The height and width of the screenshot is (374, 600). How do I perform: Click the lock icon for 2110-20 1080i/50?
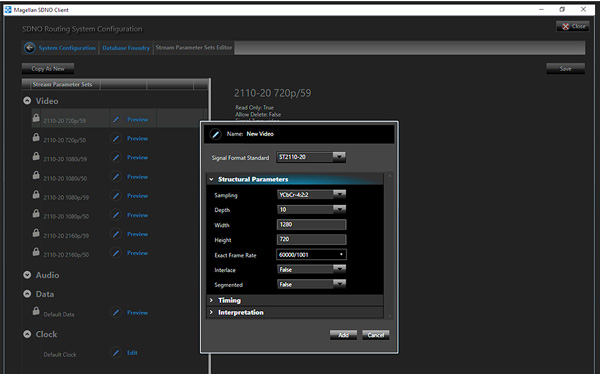click(x=36, y=175)
